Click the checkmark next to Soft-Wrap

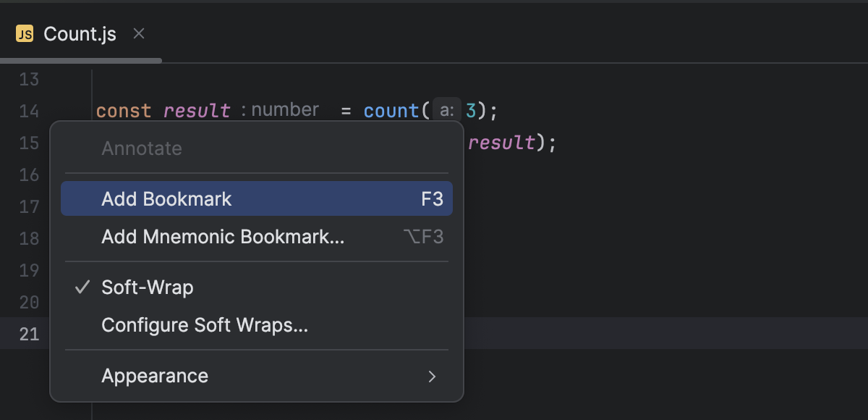[x=81, y=287]
